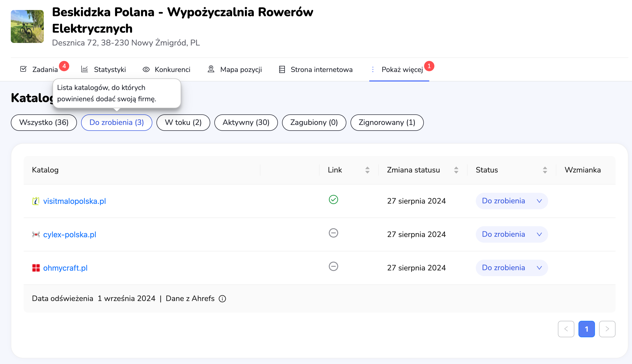This screenshot has height=364, width=632.
Task: Click green checkmark link icon for visitmalopolska.pl
Action: pos(333,200)
